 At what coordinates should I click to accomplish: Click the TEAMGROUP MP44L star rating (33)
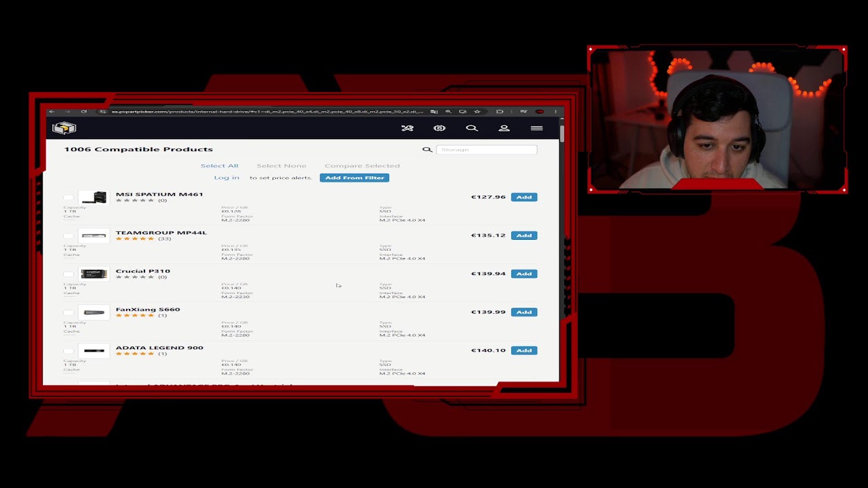point(135,239)
